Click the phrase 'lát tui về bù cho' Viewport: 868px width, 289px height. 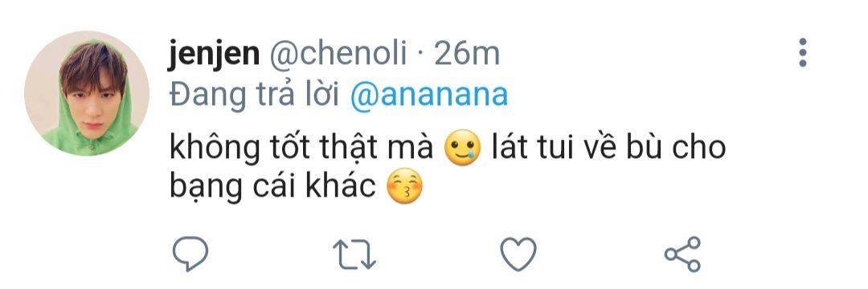(608, 147)
